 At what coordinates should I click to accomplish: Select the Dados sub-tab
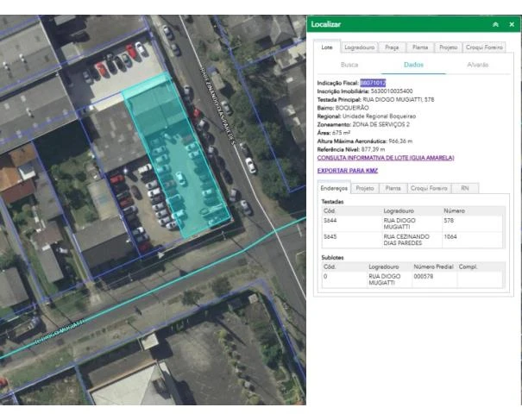413,65
